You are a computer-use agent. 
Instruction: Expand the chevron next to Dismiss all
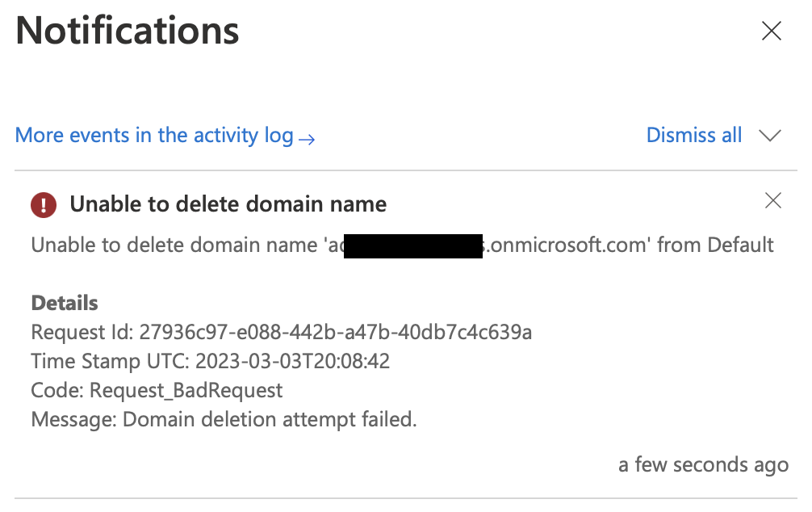pyautogui.click(x=770, y=136)
